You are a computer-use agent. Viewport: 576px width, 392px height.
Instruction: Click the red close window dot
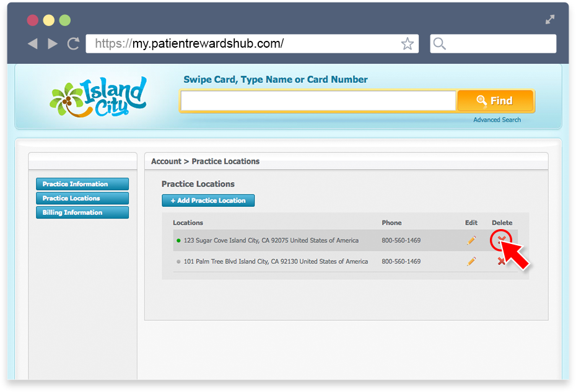click(x=33, y=20)
